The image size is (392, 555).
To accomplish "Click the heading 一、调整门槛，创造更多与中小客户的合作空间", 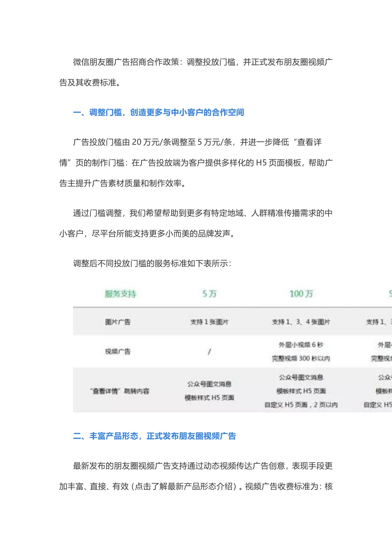I will 158,112.
